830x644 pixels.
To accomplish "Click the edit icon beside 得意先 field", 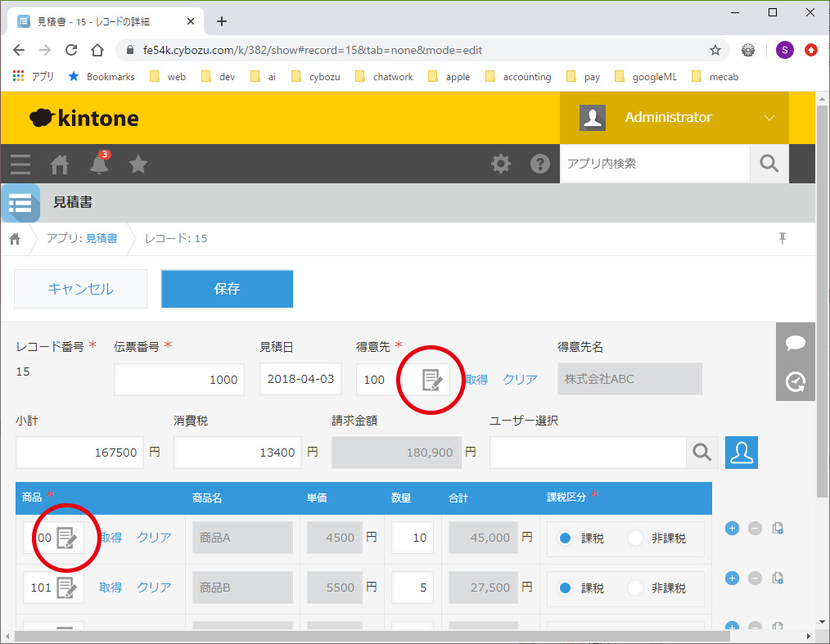I will click(x=431, y=380).
